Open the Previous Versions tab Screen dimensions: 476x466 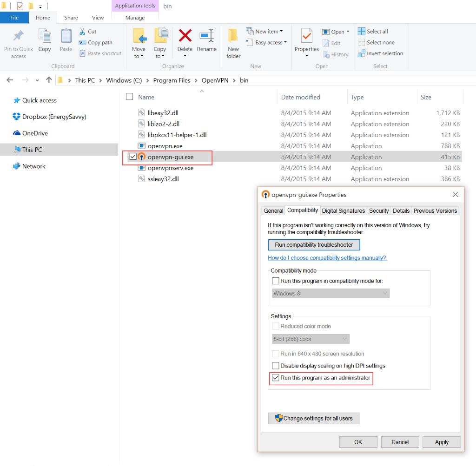(x=435, y=210)
